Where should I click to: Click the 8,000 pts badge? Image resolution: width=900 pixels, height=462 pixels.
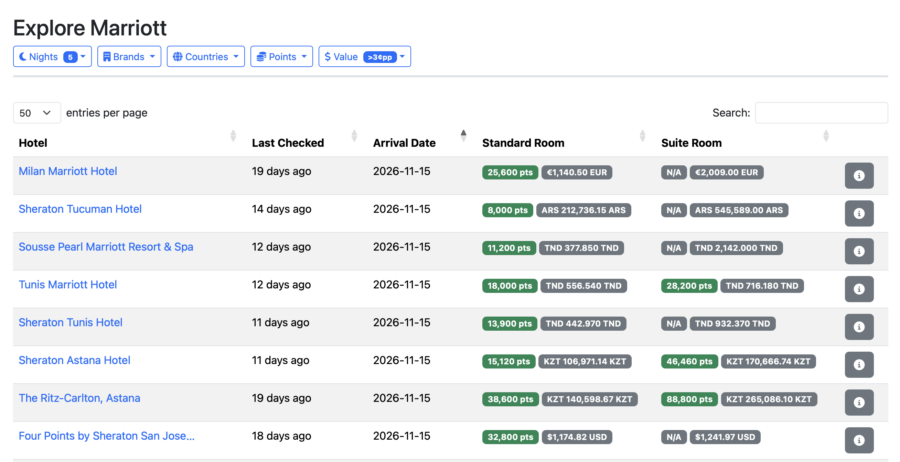507,210
